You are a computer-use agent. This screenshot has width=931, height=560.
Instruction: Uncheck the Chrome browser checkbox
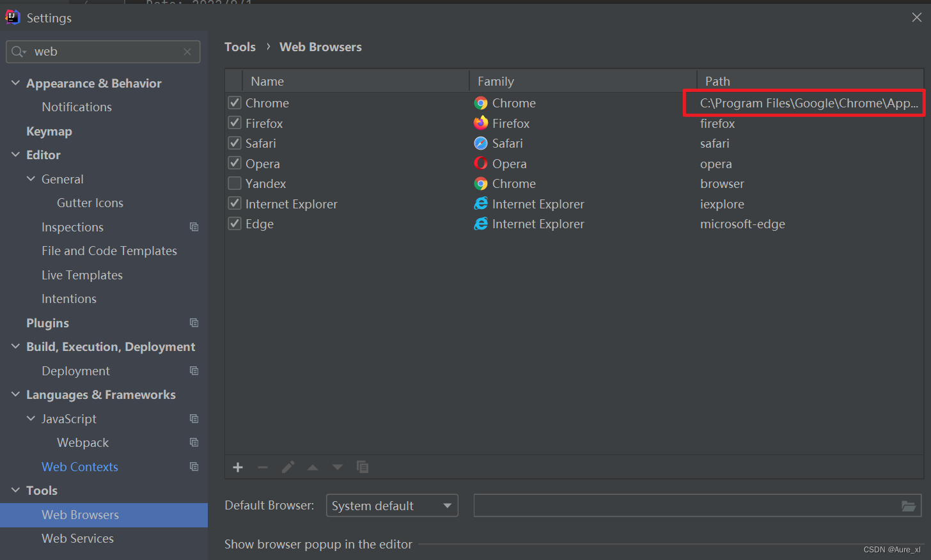235,103
